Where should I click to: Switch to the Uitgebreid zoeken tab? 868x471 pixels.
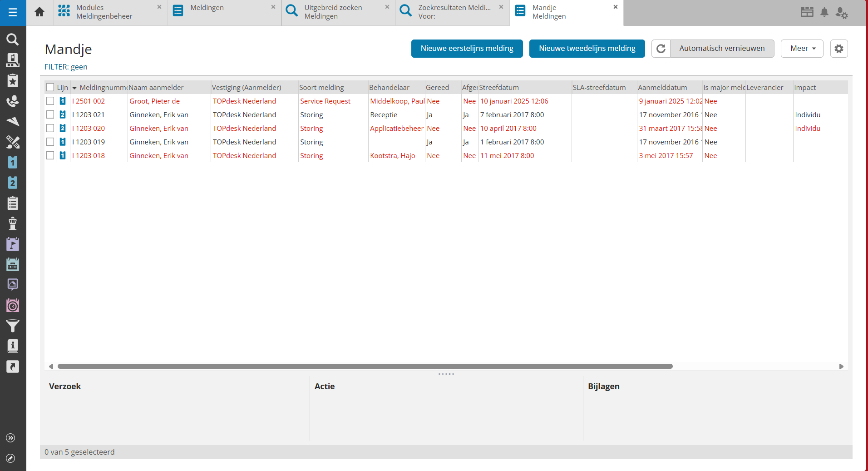point(333,12)
